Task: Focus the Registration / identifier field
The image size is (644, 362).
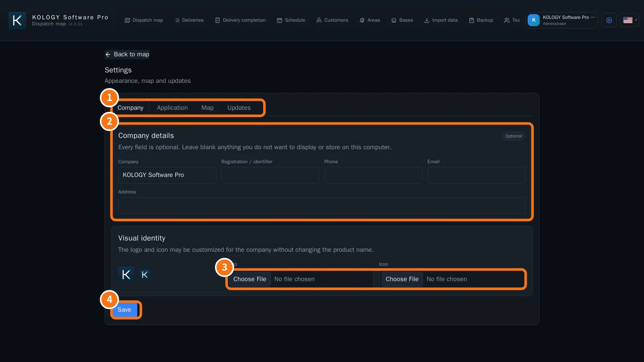Action: point(270,175)
